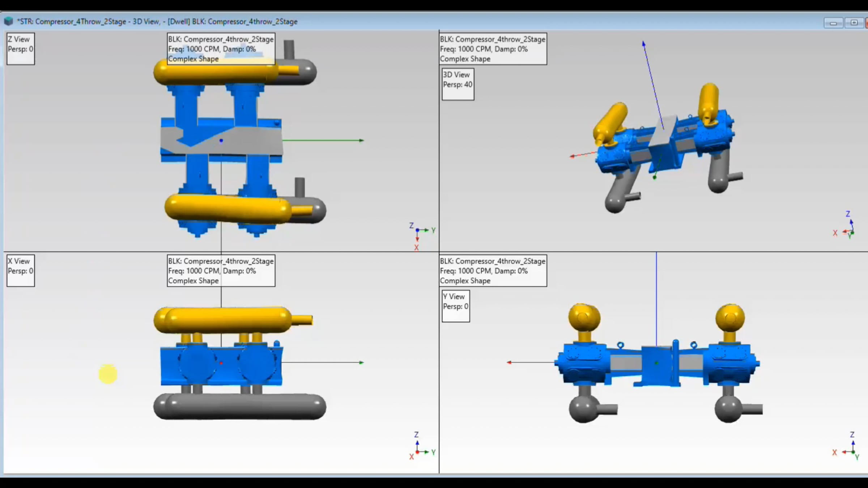Select the Complex Shape info box in Y View
The width and height of the screenshot is (868, 488).
(493, 270)
